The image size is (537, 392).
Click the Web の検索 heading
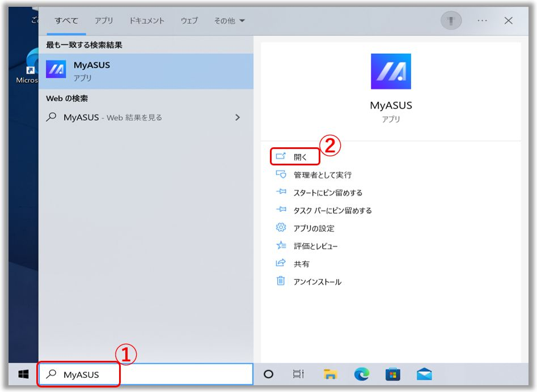tap(67, 99)
